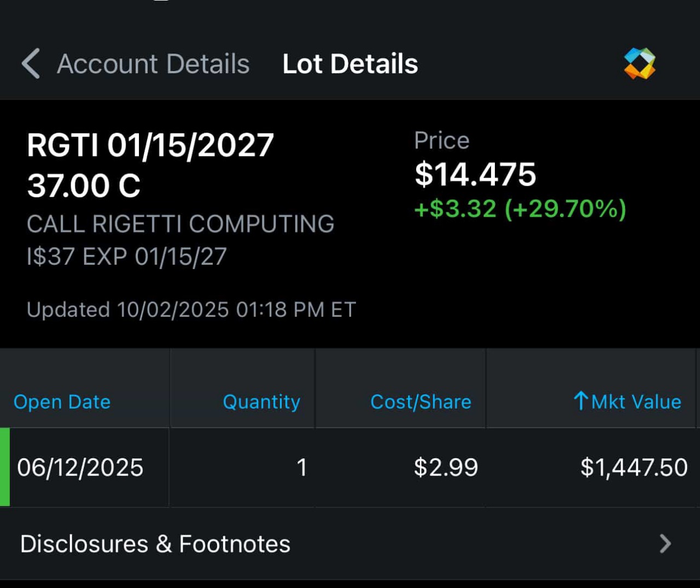700x588 pixels.
Task: Expand the Disclosures & Footnotes chevron
Action: click(665, 544)
